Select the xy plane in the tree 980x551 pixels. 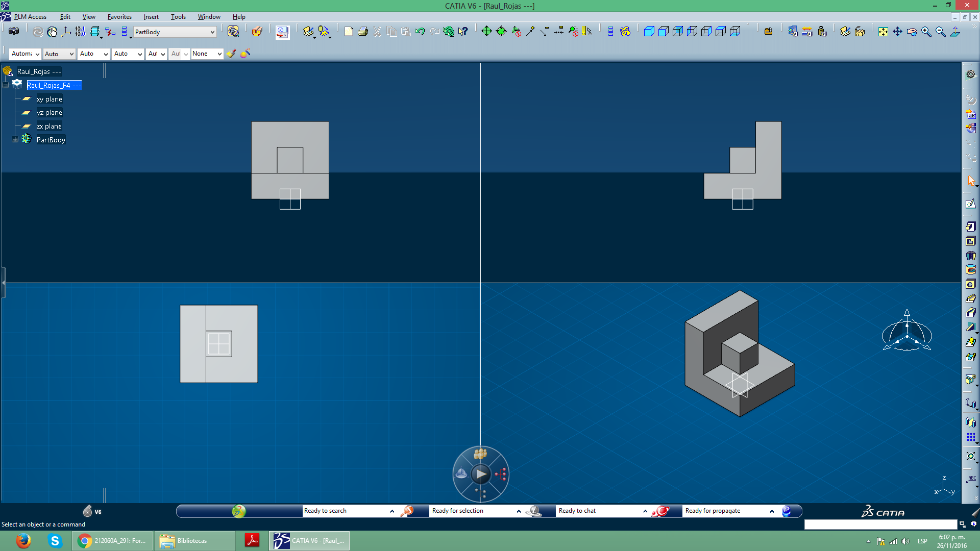[x=49, y=99]
